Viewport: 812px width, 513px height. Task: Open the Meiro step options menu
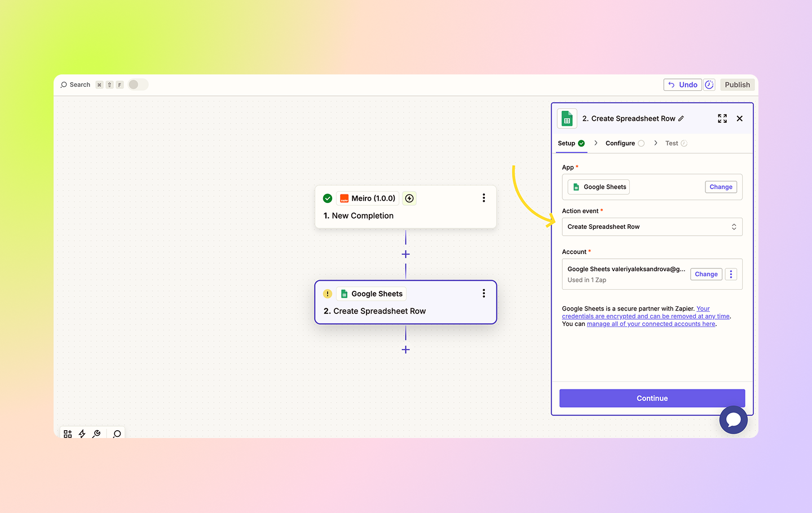tap(484, 198)
